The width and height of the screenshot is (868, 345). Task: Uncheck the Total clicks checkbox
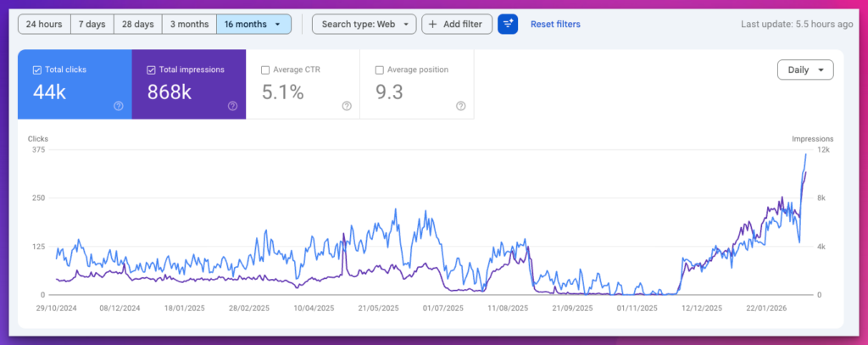point(36,70)
